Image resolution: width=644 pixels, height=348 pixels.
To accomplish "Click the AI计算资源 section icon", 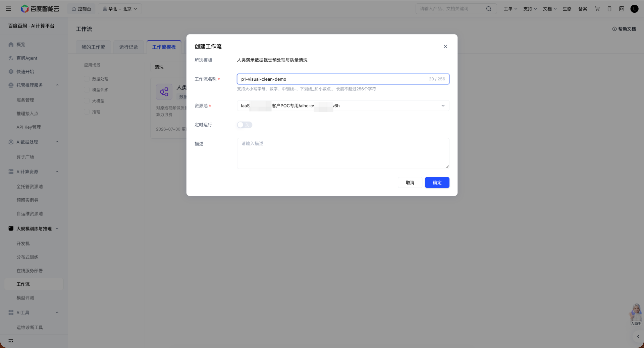I will tap(11, 171).
